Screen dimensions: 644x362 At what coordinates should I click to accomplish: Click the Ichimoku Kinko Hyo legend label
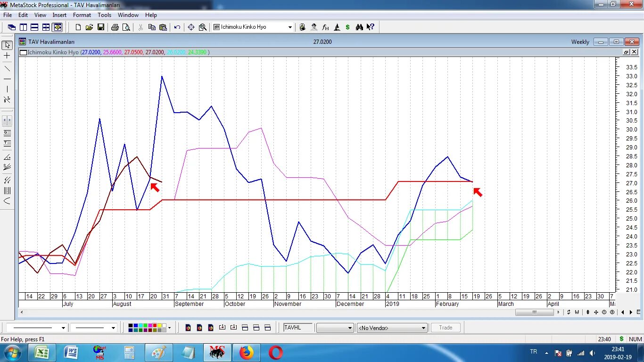[x=53, y=52]
